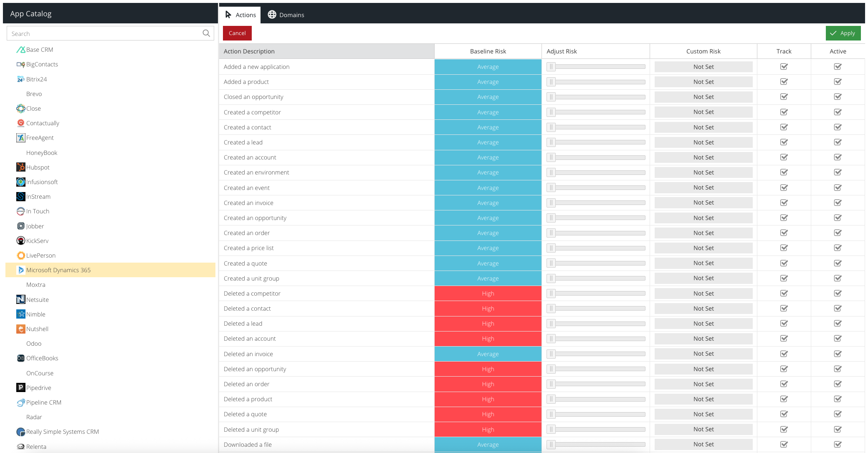Select Moxtra in the app list
The image size is (868, 453).
click(36, 285)
